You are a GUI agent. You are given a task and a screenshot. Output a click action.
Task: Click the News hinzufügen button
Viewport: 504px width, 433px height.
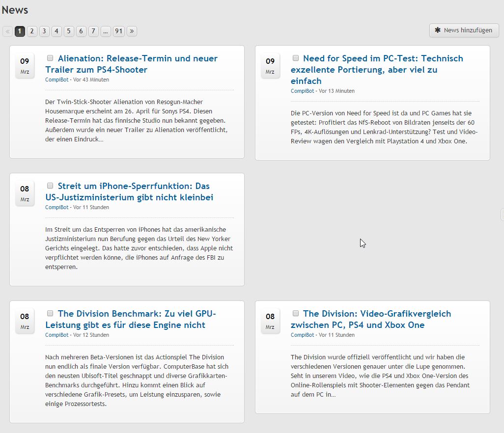464,30
